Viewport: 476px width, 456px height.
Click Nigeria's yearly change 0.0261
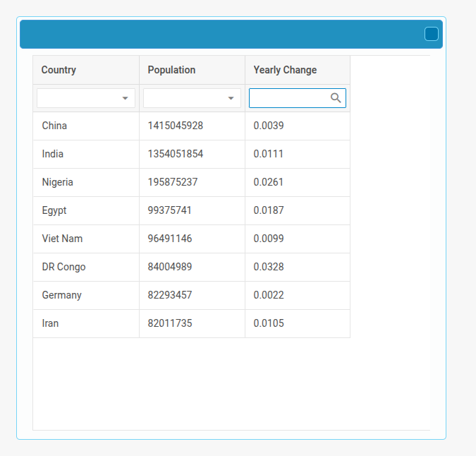pos(269,182)
